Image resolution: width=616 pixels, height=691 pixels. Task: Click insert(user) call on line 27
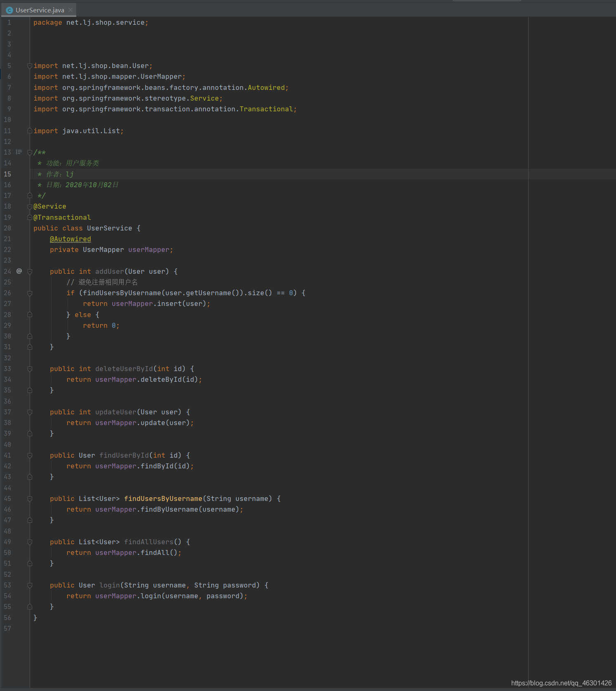[181, 304]
